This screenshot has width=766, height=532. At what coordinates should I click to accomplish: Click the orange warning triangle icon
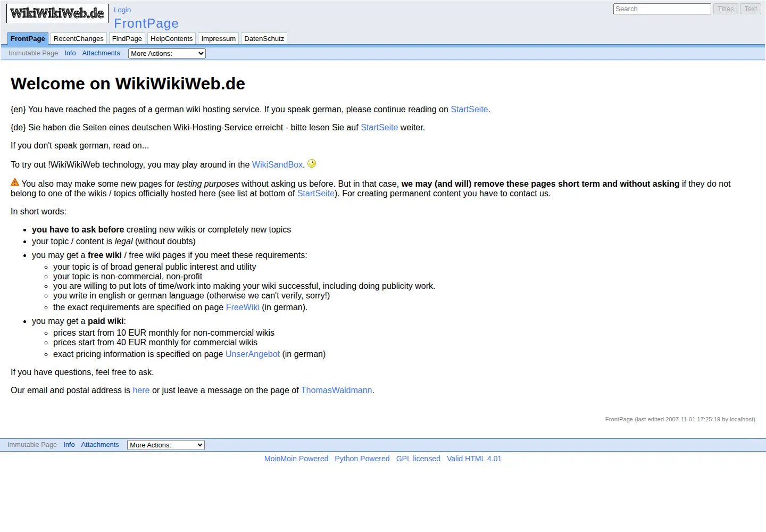(15, 182)
